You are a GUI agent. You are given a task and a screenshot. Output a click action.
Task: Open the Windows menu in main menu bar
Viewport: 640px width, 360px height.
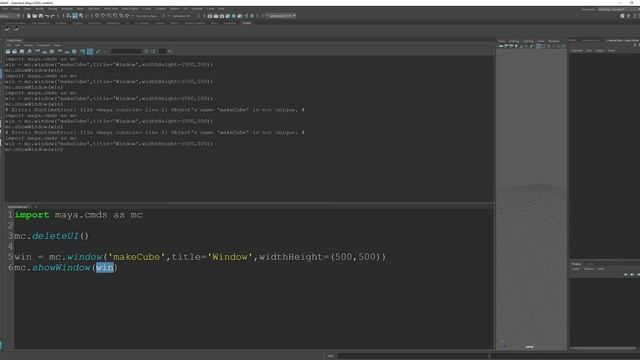67,9
